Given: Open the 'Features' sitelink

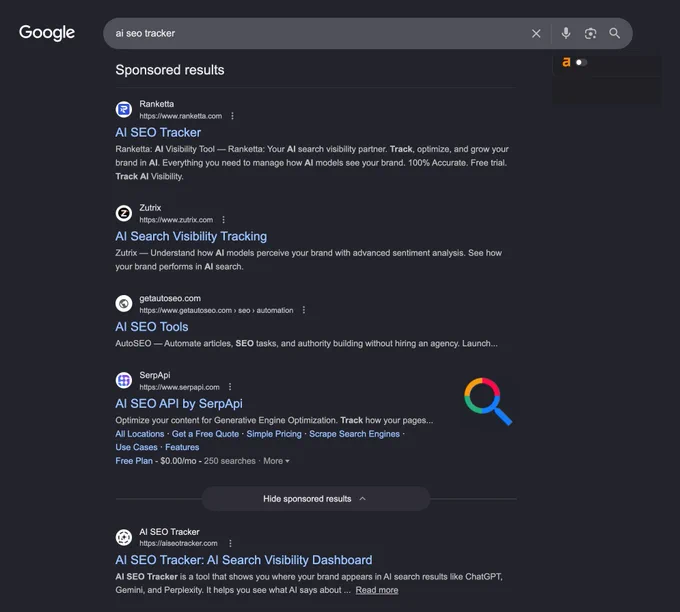Looking at the screenshot, I should click(x=182, y=447).
